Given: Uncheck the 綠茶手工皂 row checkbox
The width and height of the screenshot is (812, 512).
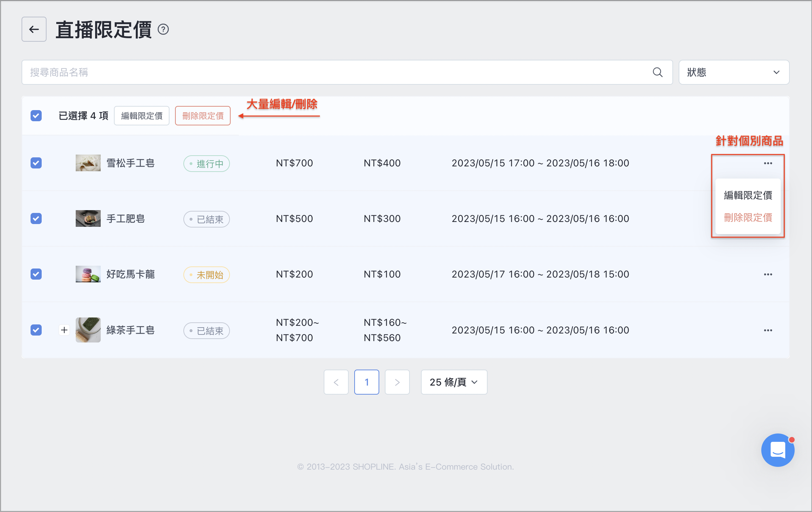Looking at the screenshot, I should tap(36, 330).
